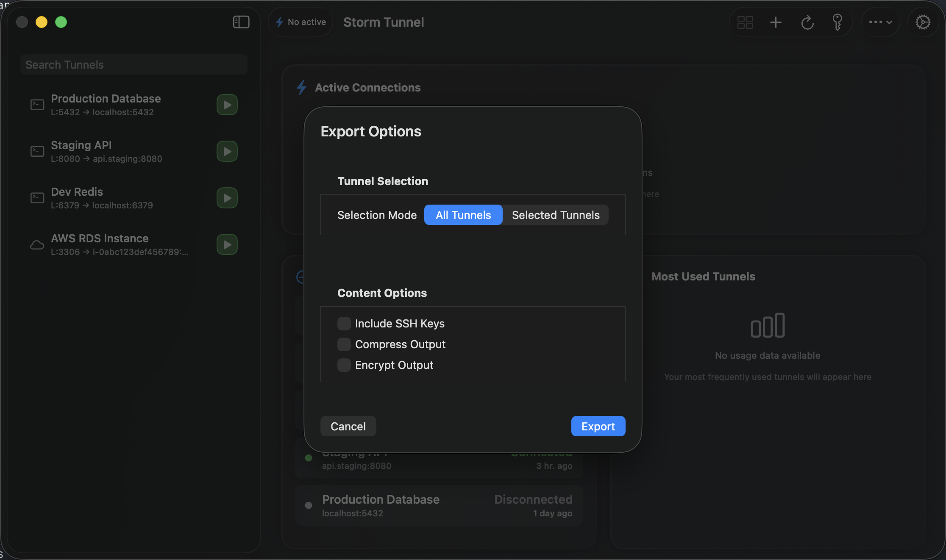The height and width of the screenshot is (560, 946).
Task: Dismiss the dialog with Cancel
Action: point(348,426)
